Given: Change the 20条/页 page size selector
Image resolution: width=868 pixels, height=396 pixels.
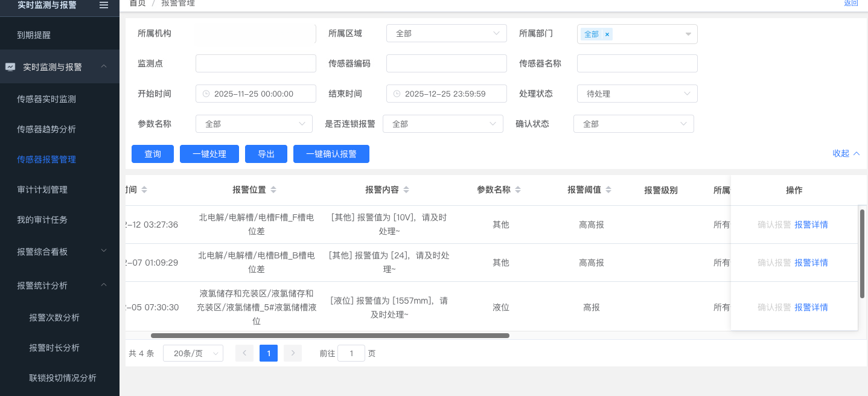Looking at the screenshot, I should (193, 354).
